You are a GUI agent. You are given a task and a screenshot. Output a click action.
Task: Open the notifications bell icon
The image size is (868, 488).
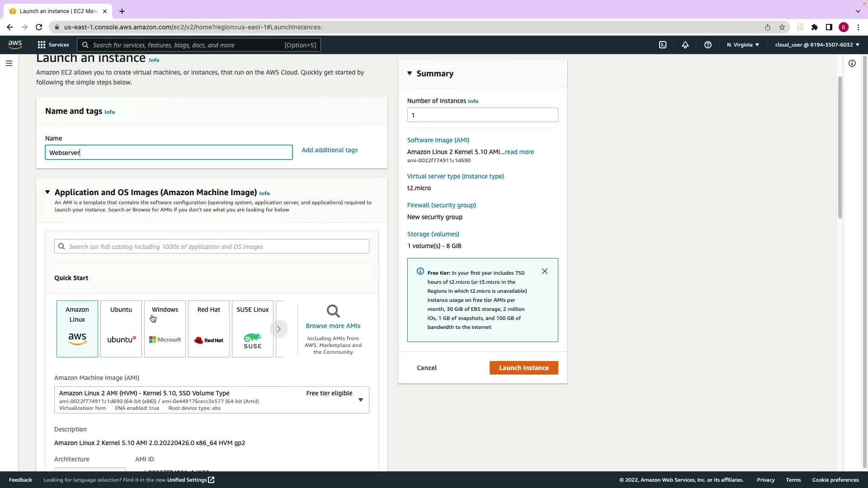(685, 45)
